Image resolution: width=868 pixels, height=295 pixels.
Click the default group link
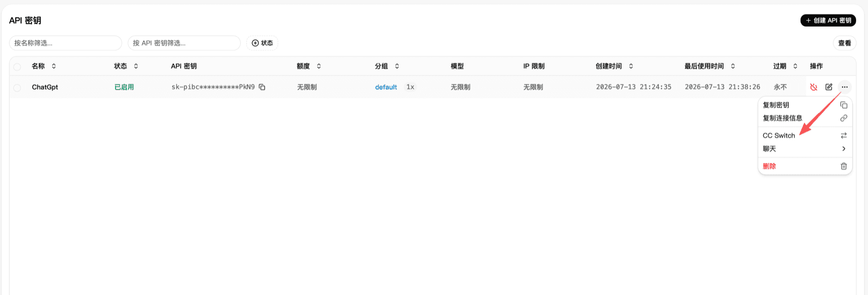coord(386,87)
